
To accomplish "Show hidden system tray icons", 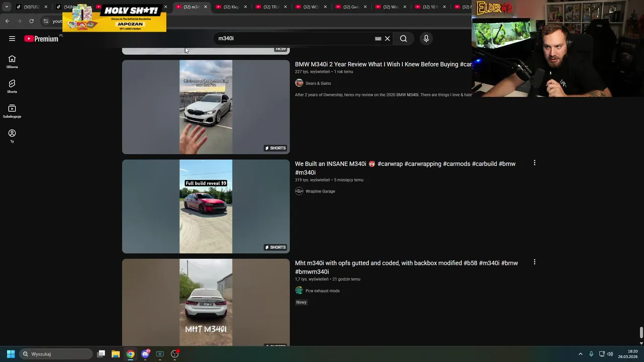I will (580, 354).
